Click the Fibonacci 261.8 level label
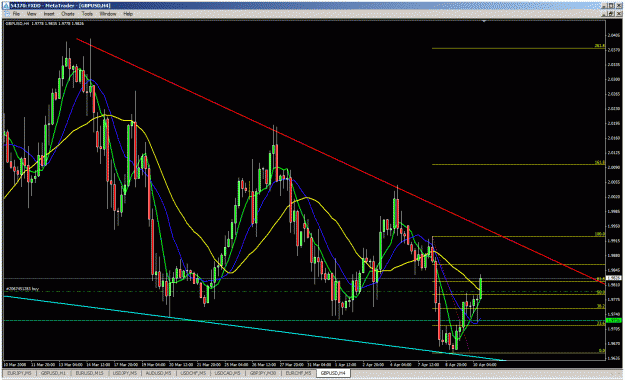 coord(599,46)
